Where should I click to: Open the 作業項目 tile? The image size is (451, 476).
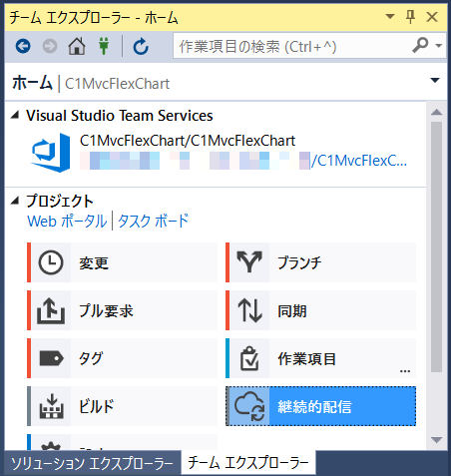[x=320, y=358]
